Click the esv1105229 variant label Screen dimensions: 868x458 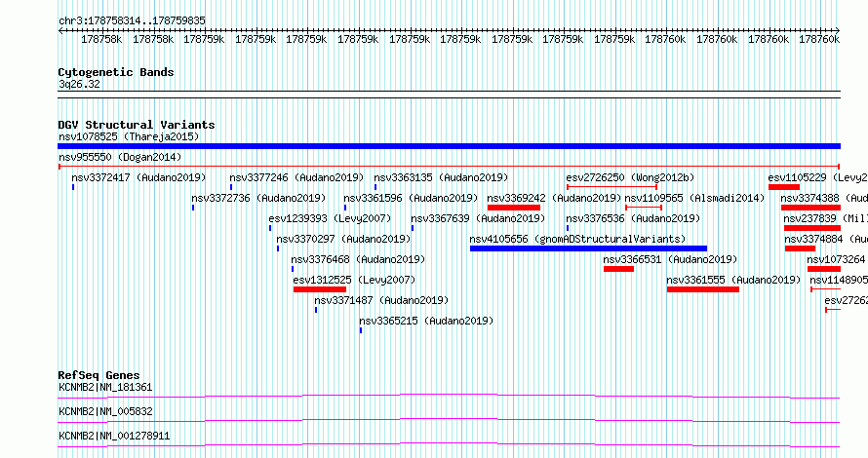817,177
